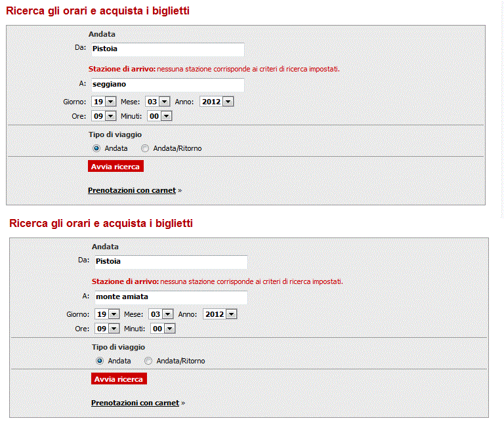Viewport: 504px width, 431px height.
Task: Click Avvia ricerca in the seggiano form
Action: pyautogui.click(x=115, y=167)
